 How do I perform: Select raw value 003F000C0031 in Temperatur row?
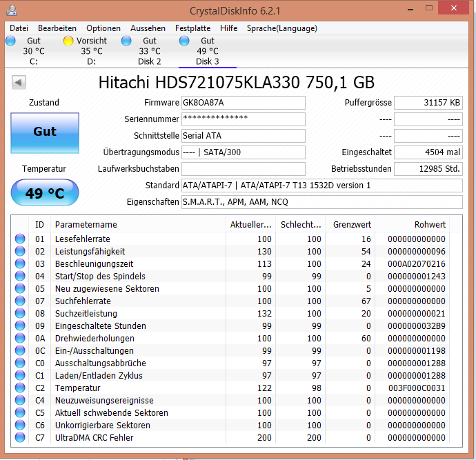click(x=417, y=388)
